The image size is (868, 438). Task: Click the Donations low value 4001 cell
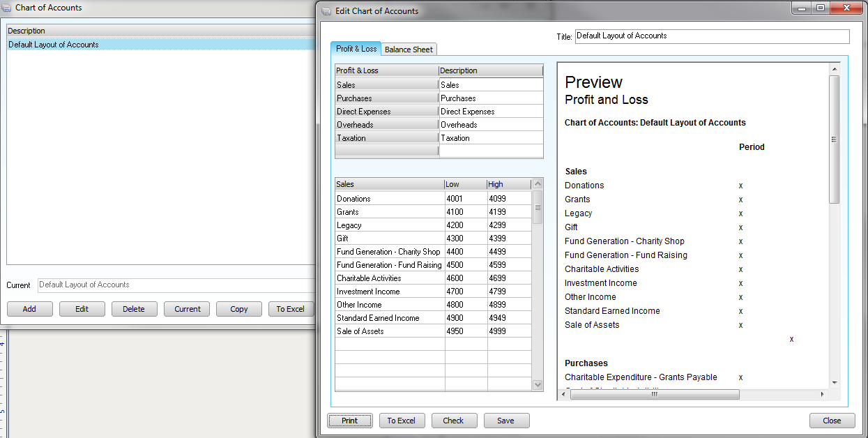click(465, 199)
